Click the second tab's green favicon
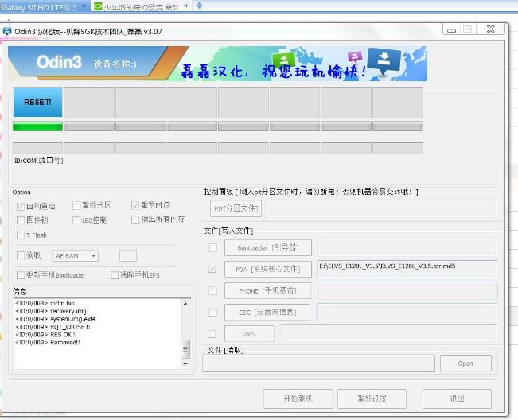 pyautogui.click(x=98, y=6)
